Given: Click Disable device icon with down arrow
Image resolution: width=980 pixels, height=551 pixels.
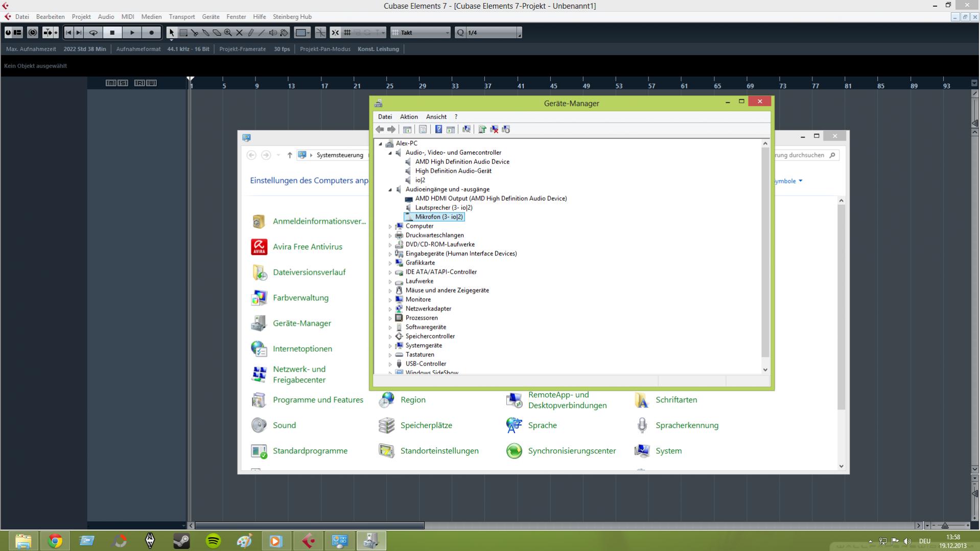Looking at the screenshot, I should click(506, 129).
